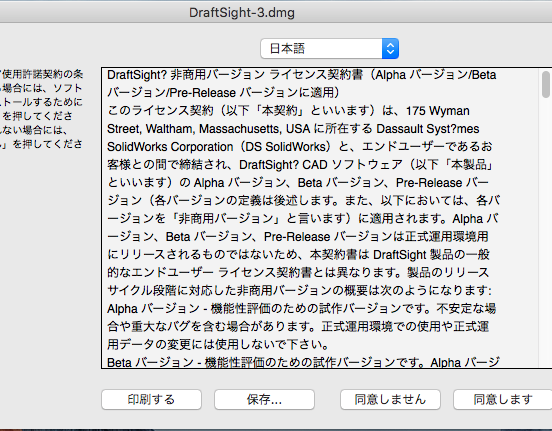The image size is (552, 431).
Task: Click the license line beginning 'Beta バージョン - 機能性評価'
Action: click(x=303, y=362)
